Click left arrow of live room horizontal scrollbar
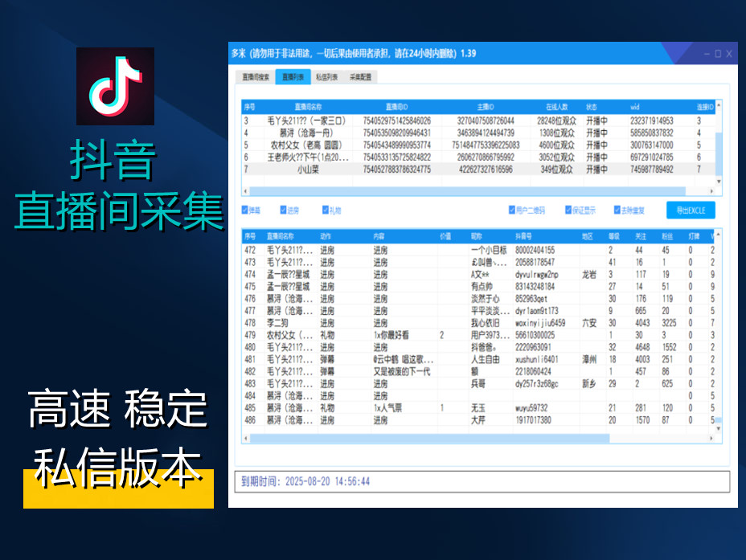Image resolution: width=746 pixels, height=560 pixels. [x=245, y=191]
